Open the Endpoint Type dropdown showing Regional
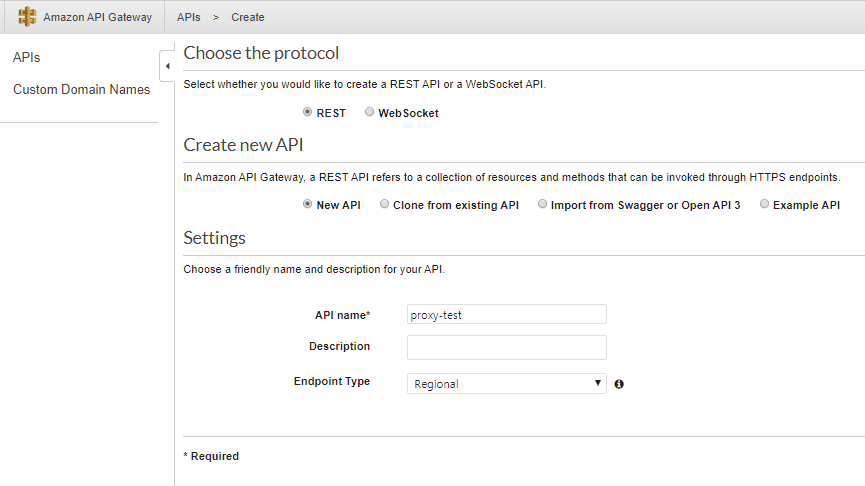 506,383
